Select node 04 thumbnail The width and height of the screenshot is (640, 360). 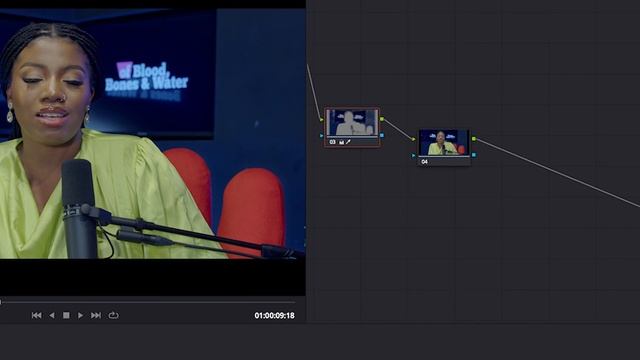(444, 142)
